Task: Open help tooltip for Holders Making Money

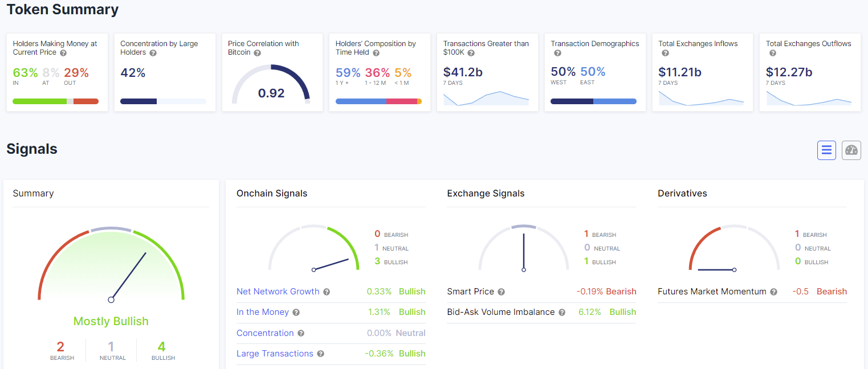Action: pos(63,54)
